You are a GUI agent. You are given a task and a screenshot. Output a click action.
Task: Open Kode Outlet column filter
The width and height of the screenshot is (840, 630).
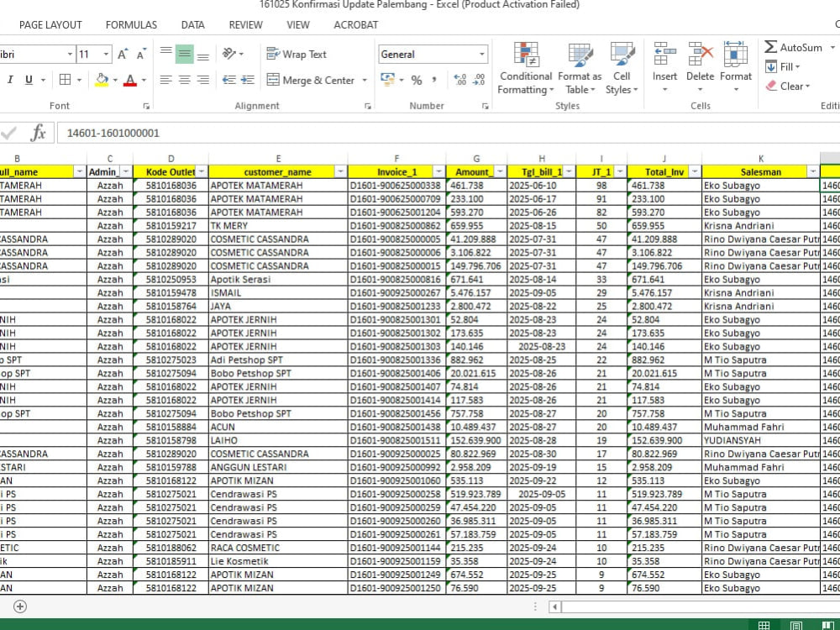coord(202,172)
